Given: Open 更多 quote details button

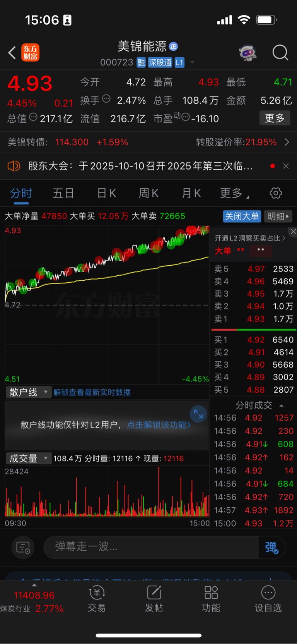Looking at the screenshot, I should [275, 118].
